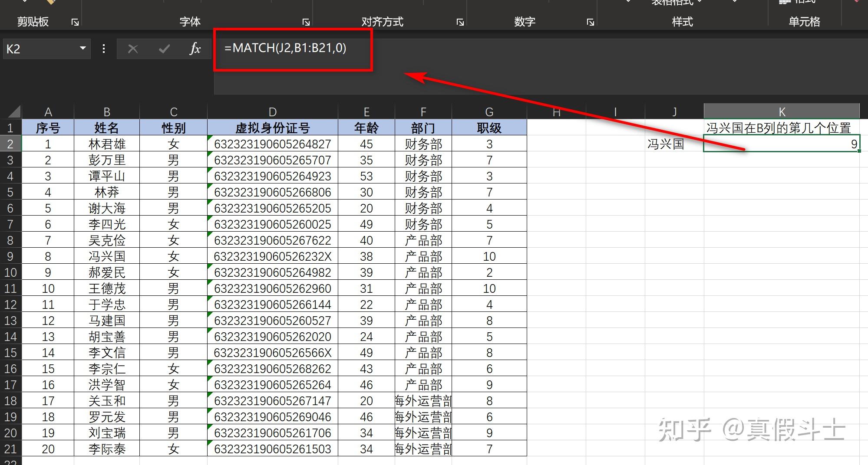Open the 剪贴板 dialog launcher
The image size is (868, 465).
click(x=75, y=22)
